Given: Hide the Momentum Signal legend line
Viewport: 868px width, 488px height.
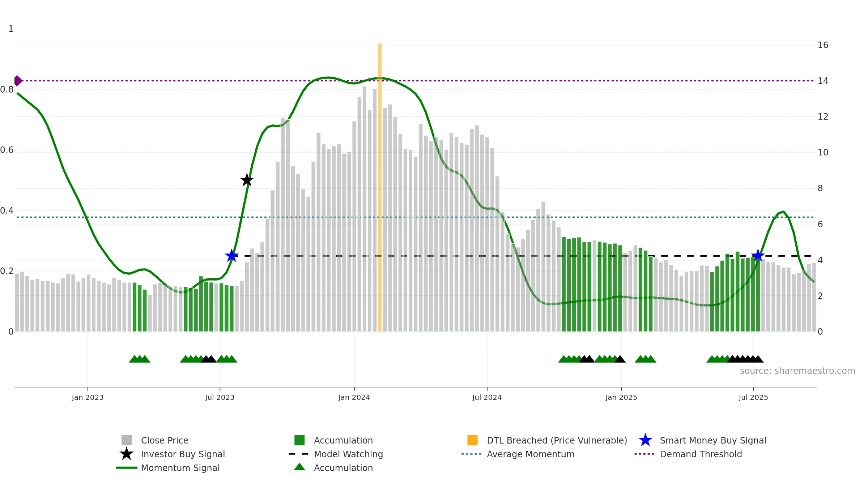Looking at the screenshot, I should [x=127, y=468].
